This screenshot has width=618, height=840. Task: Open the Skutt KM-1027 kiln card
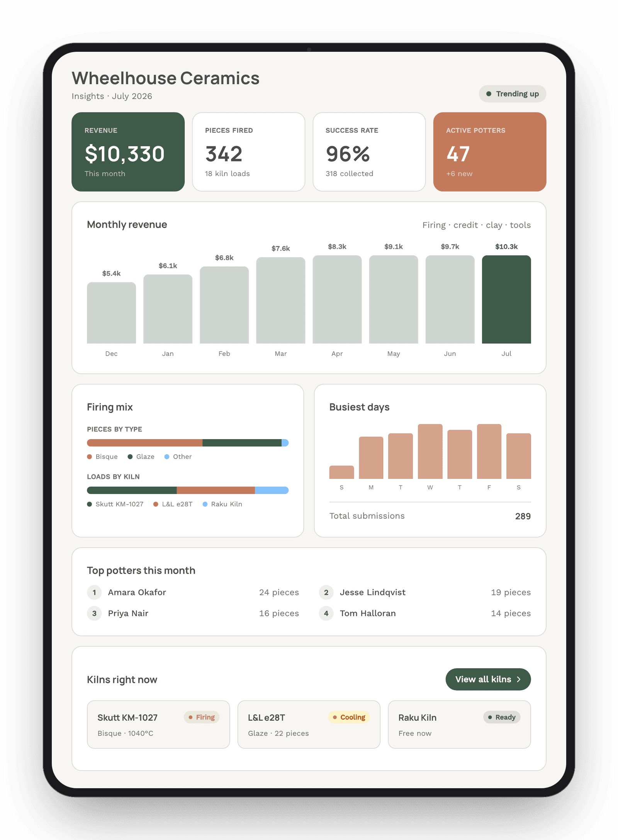158,725
